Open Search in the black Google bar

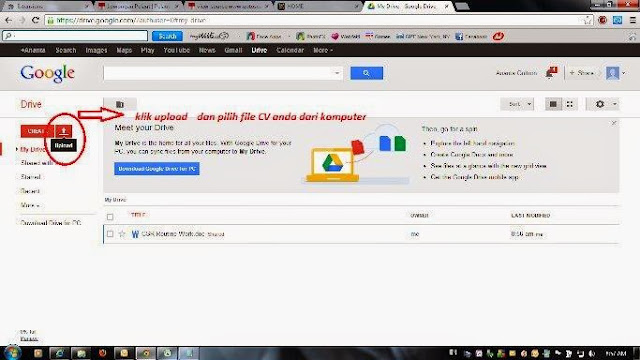pyautogui.click(x=66, y=50)
